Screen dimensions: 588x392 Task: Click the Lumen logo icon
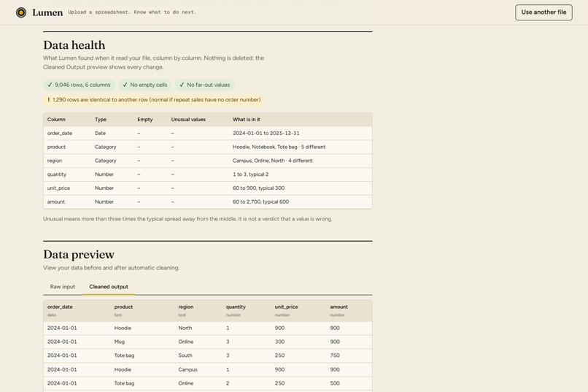tap(21, 12)
